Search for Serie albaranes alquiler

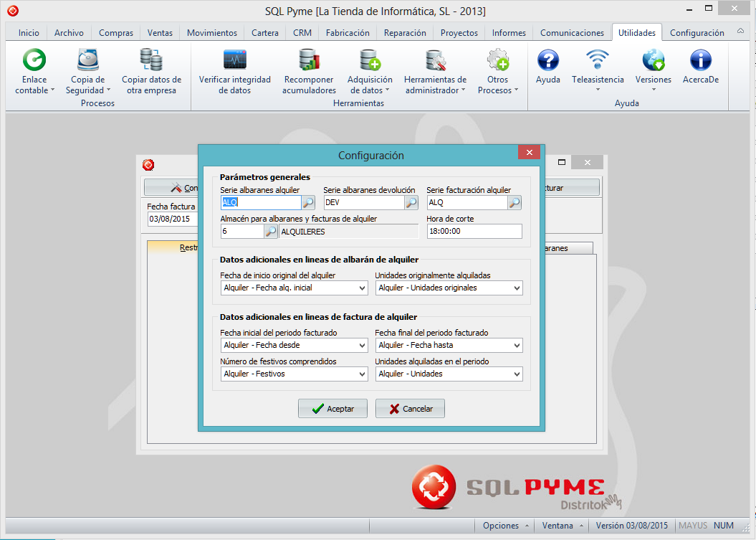point(308,203)
